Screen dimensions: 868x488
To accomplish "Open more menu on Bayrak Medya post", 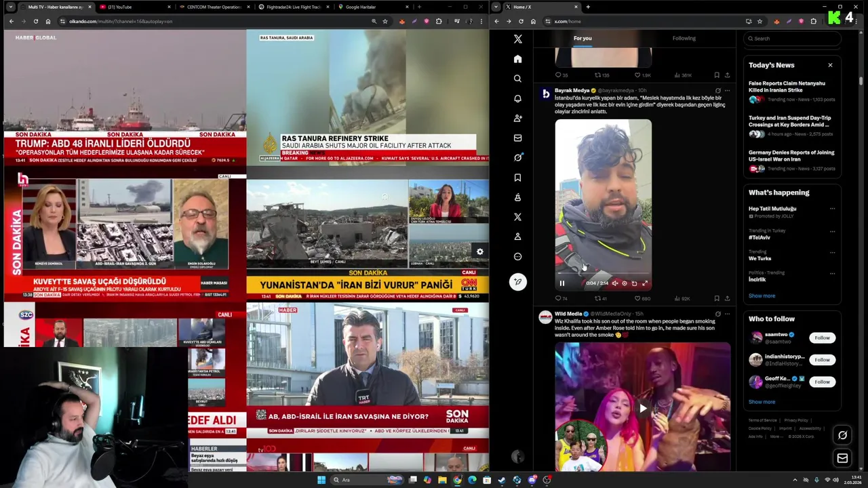I will click(x=727, y=90).
